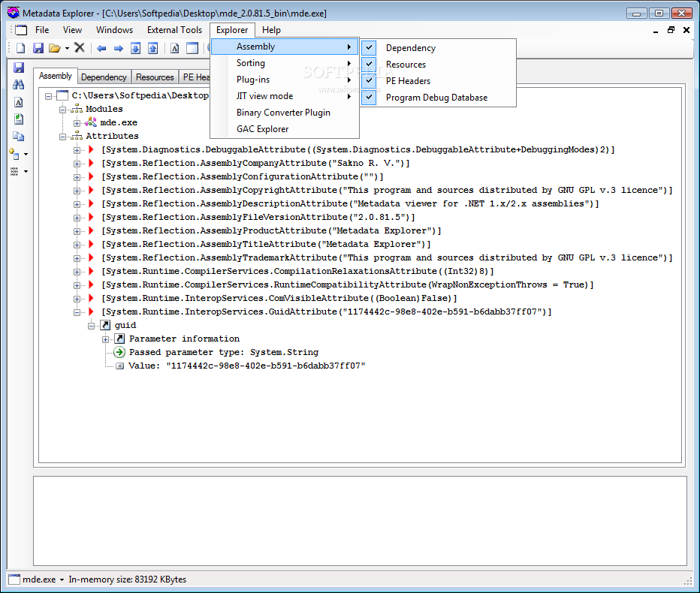Click the binoculars search icon in sidebar
This screenshot has height=593, width=700.
[18, 84]
